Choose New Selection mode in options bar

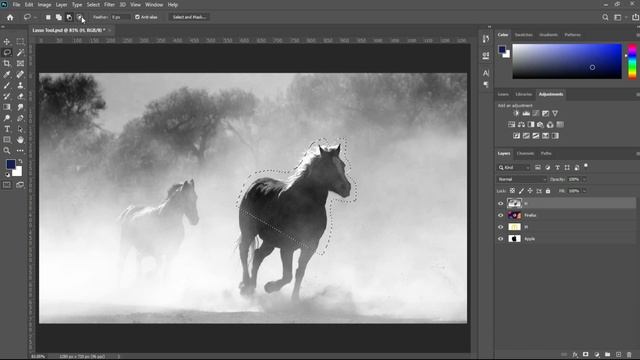tap(48, 17)
